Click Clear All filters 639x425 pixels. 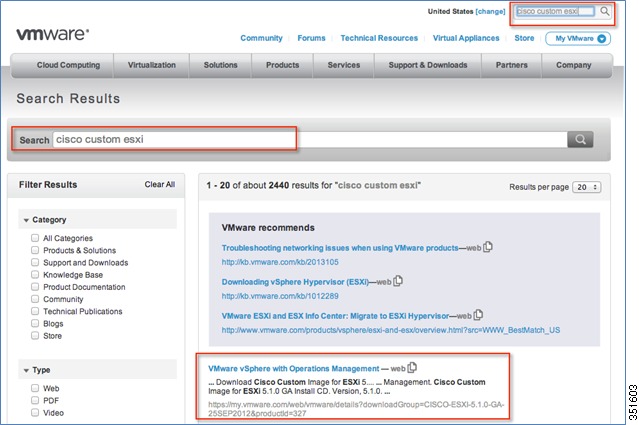(x=160, y=185)
